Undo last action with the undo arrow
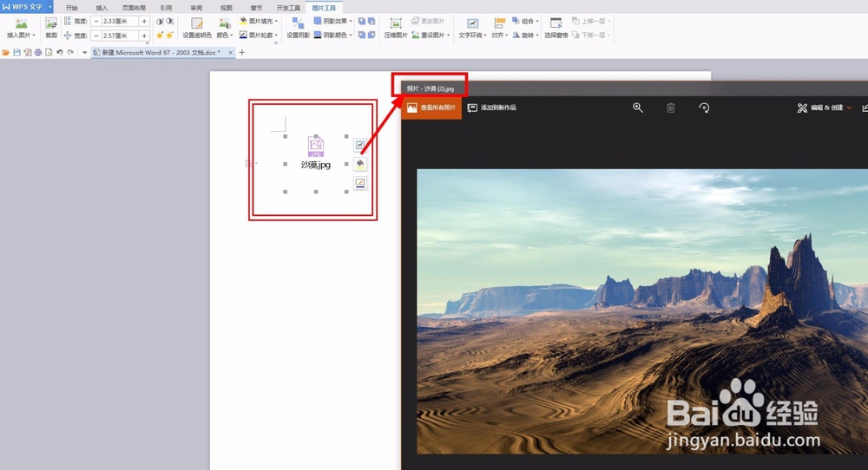This screenshot has height=470, width=868. coord(59,53)
